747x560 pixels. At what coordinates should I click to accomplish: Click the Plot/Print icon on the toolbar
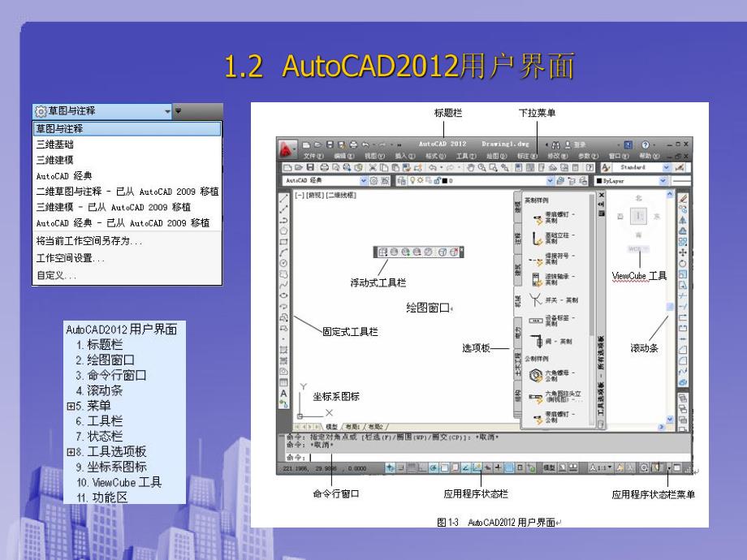pos(325,166)
